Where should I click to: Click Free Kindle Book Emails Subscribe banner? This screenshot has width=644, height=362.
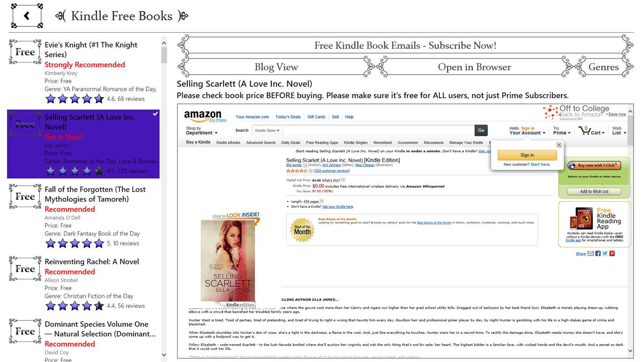pyautogui.click(x=405, y=46)
